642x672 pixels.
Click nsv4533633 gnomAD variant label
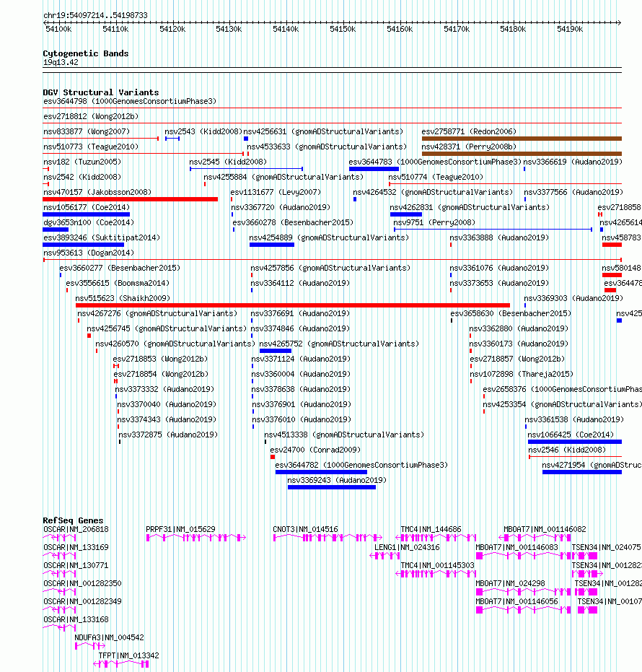pos(327,147)
